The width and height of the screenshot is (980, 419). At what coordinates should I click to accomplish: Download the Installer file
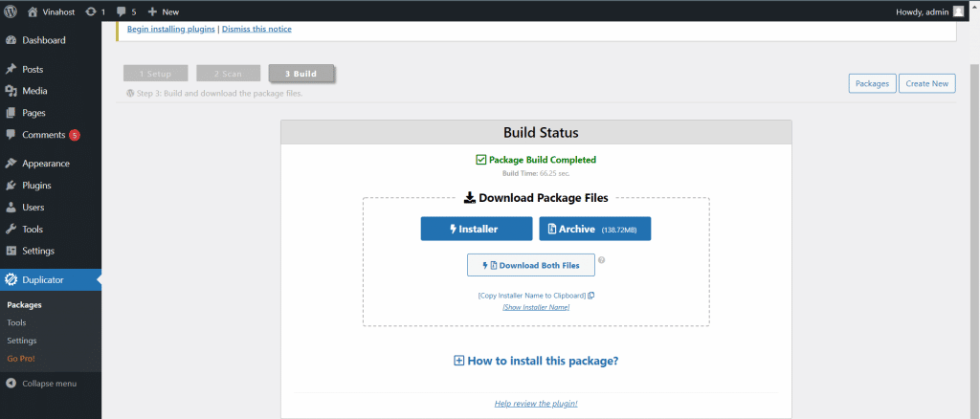pyautogui.click(x=476, y=229)
